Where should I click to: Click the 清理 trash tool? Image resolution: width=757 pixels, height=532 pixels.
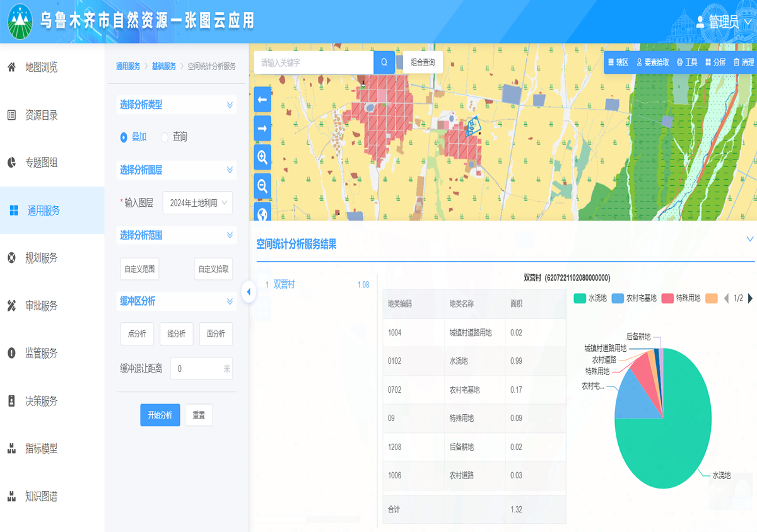(744, 62)
